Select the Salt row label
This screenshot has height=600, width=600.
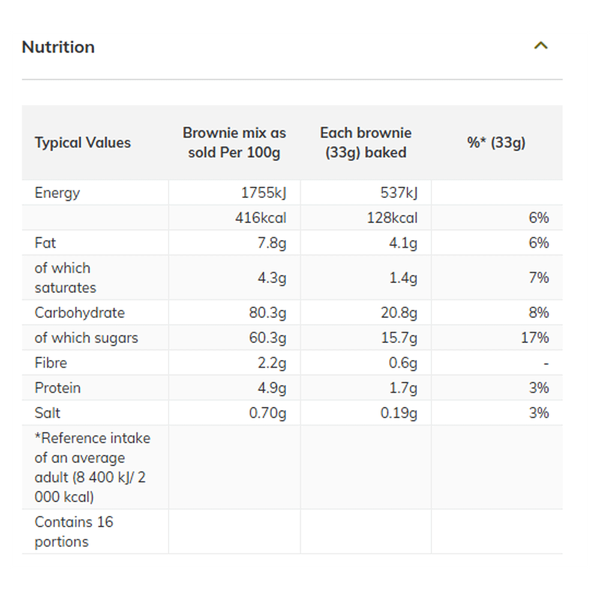(46, 413)
